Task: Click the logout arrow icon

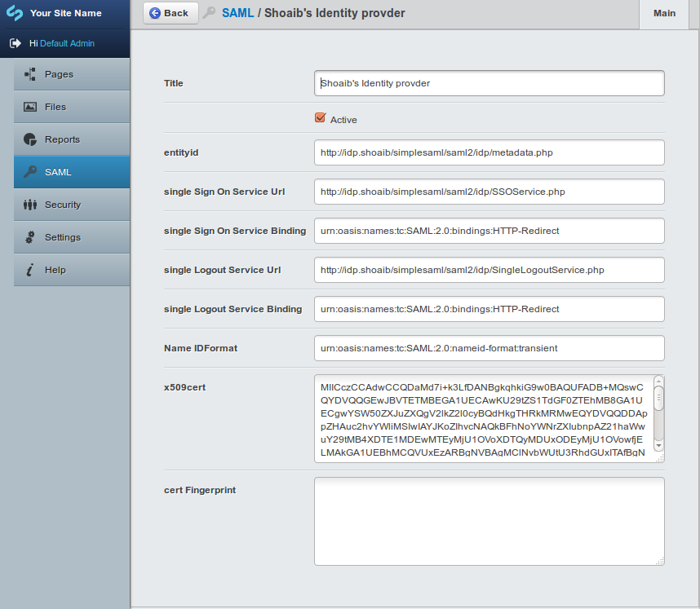Action: (x=16, y=43)
